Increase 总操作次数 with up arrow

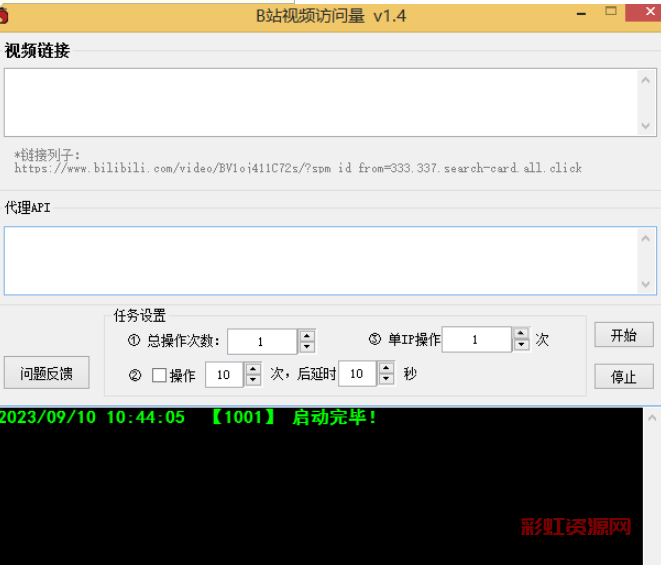(307, 336)
